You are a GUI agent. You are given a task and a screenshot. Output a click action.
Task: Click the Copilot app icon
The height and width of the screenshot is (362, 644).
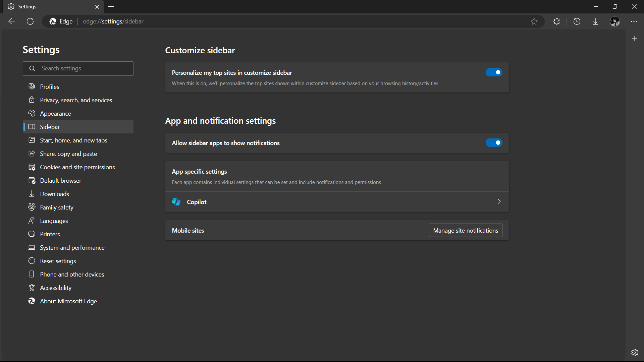pyautogui.click(x=176, y=201)
